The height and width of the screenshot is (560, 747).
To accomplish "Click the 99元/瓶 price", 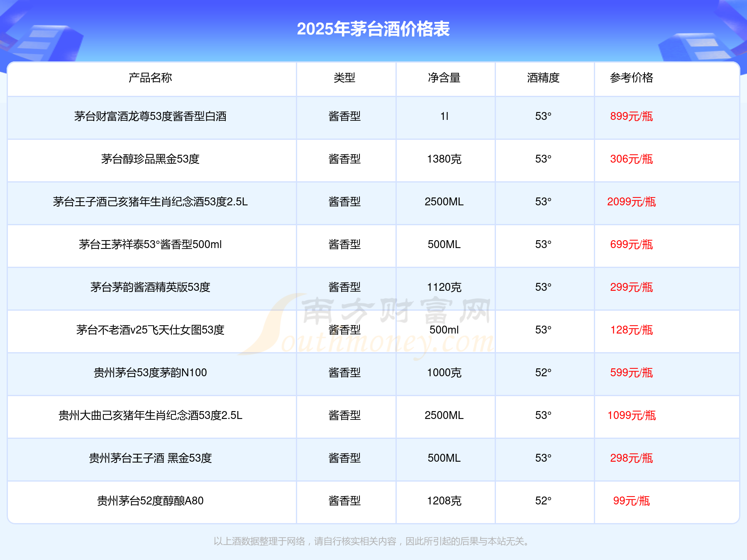I will [x=631, y=501].
